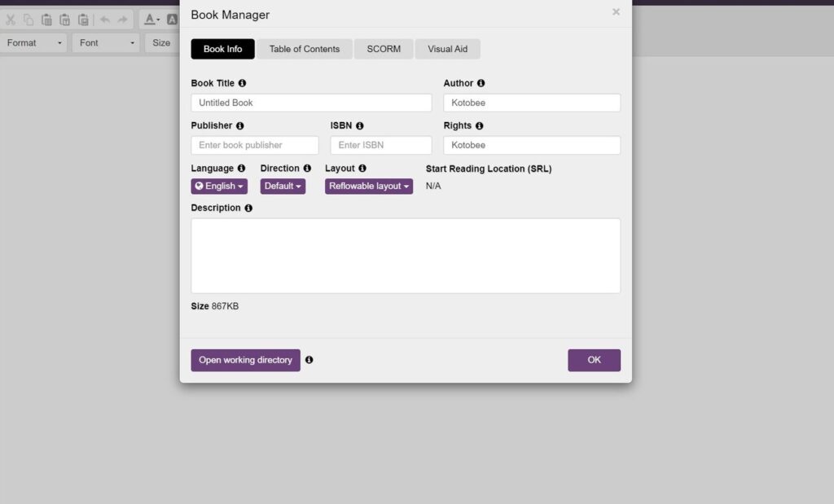Click the info icon next to Book Title

click(x=243, y=83)
